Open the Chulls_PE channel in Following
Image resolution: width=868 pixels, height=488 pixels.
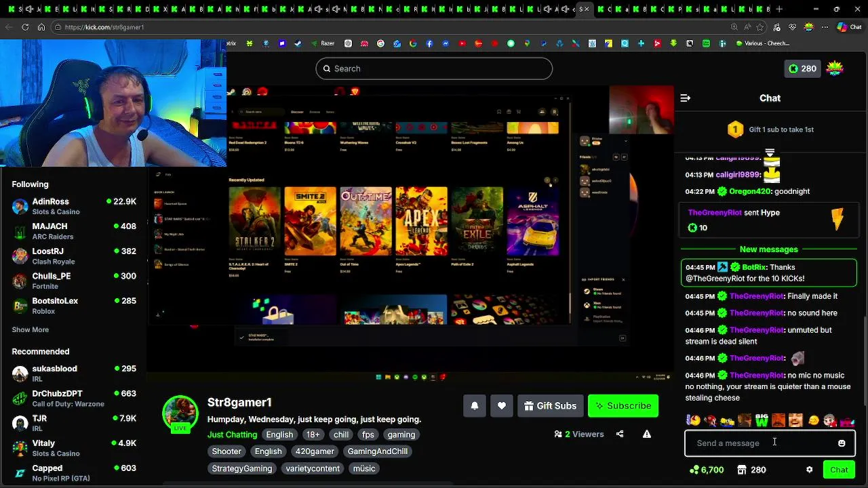tap(74, 281)
